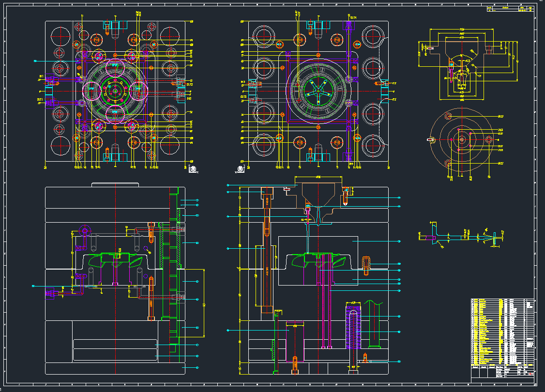
Task: Click the revision block in the top-right corner
Action: [x=510, y=9]
